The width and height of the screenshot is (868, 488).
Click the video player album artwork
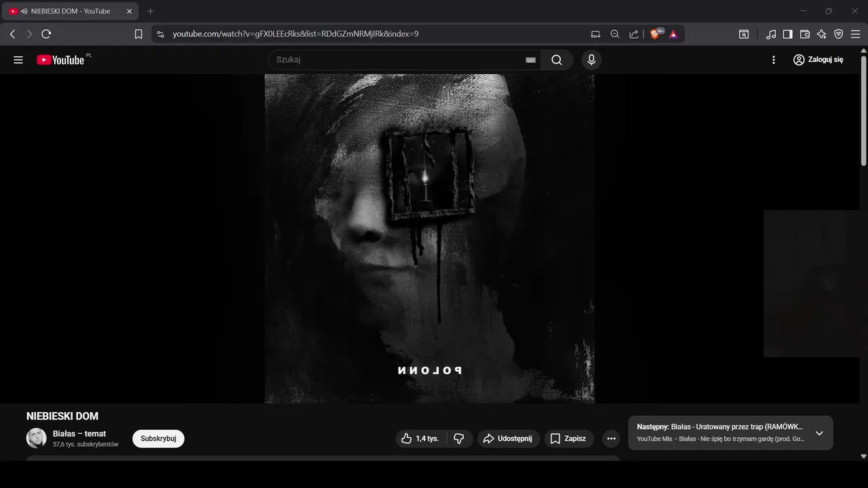click(429, 239)
